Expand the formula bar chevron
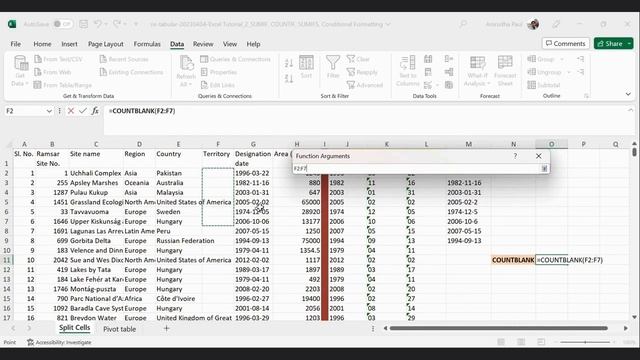The image size is (640, 360). (x=631, y=110)
